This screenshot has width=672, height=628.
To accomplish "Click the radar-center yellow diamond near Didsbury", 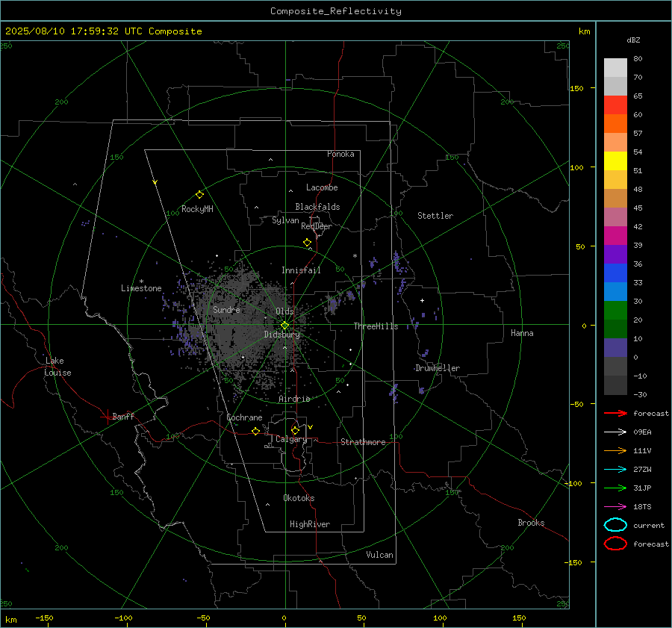I will [284, 326].
